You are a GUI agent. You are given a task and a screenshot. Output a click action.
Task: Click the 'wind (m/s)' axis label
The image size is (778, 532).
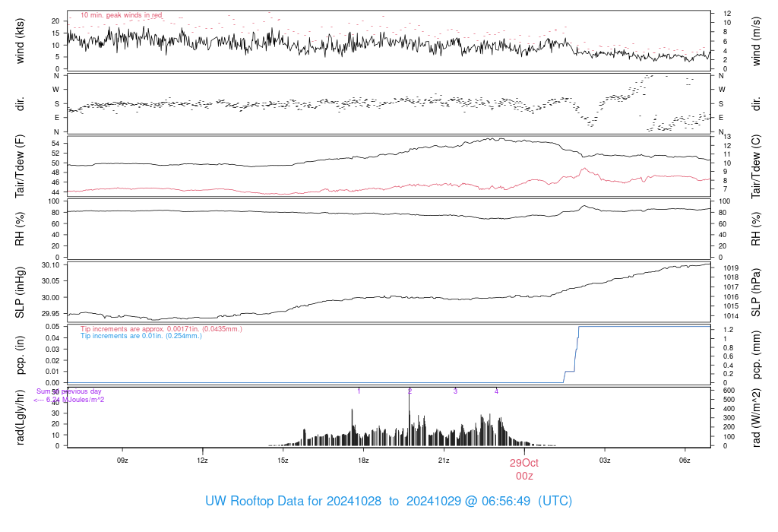[756, 41]
